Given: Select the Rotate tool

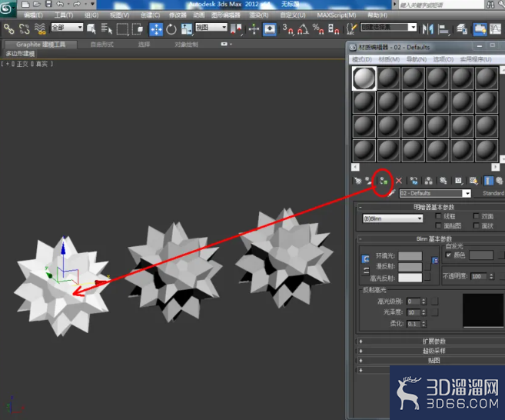Looking at the screenshot, I should (171, 29).
